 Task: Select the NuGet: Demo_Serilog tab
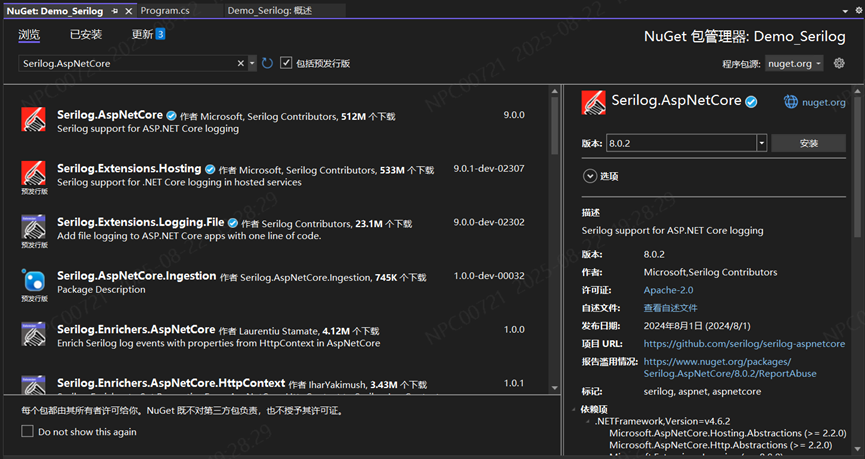[x=55, y=11]
